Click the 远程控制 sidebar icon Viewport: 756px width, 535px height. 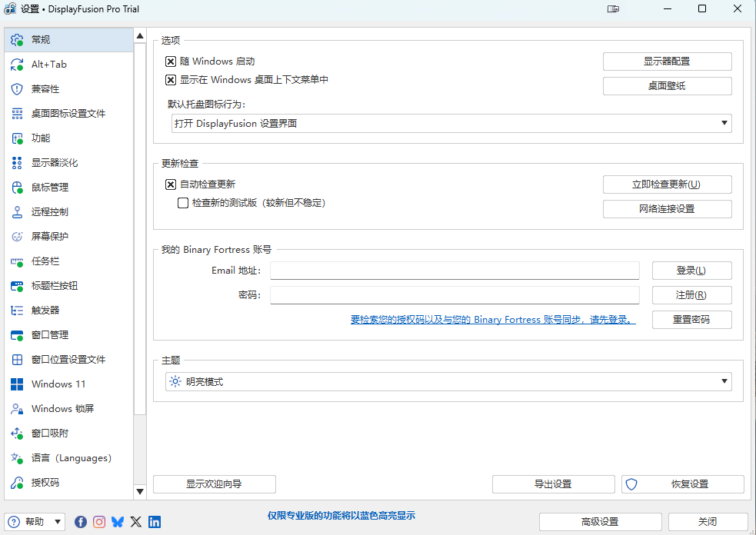point(17,212)
